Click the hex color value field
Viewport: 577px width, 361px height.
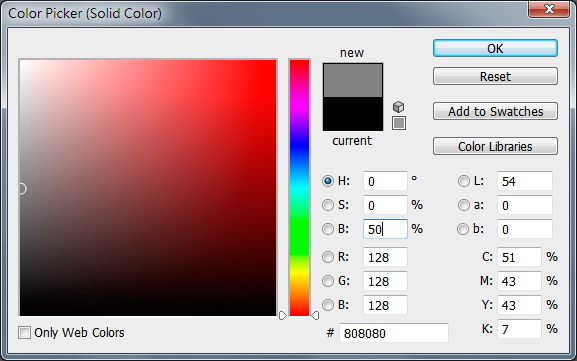click(x=394, y=333)
